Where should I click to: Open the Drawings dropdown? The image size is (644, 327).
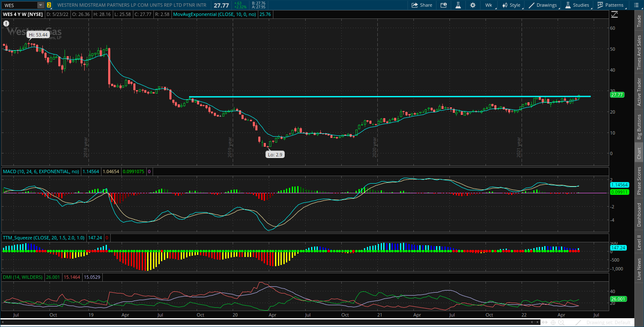(x=544, y=5)
